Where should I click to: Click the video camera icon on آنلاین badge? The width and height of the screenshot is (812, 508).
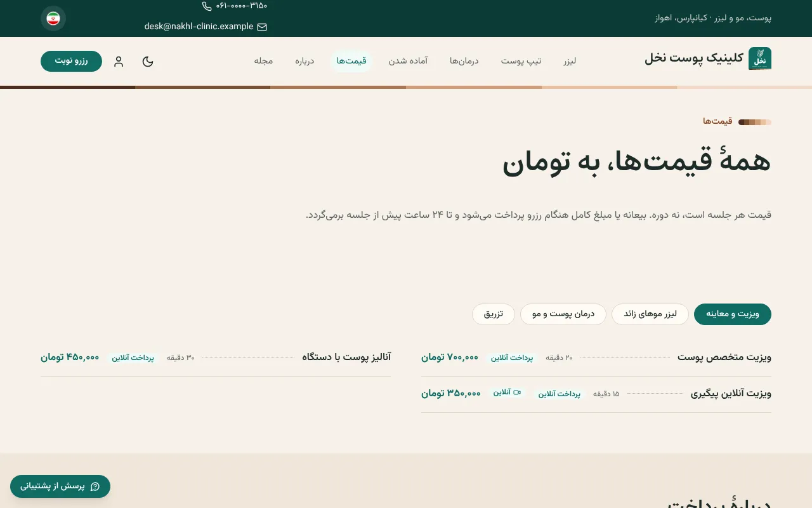(x=517, y=392)
